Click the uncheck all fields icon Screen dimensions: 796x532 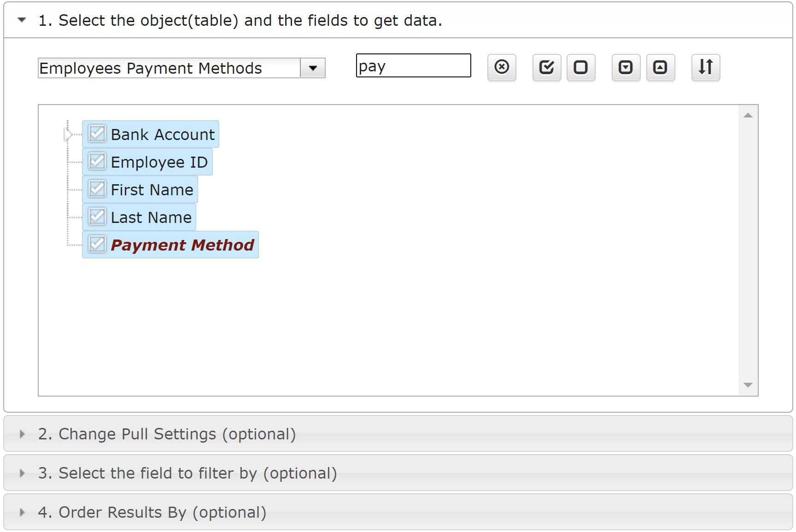click(x=581, y=67)
